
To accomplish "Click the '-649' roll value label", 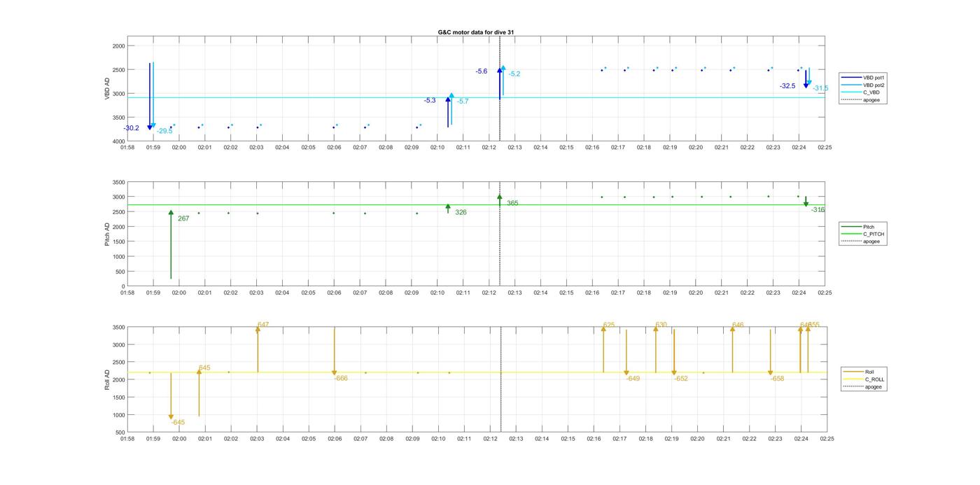I will coord(632,379).
